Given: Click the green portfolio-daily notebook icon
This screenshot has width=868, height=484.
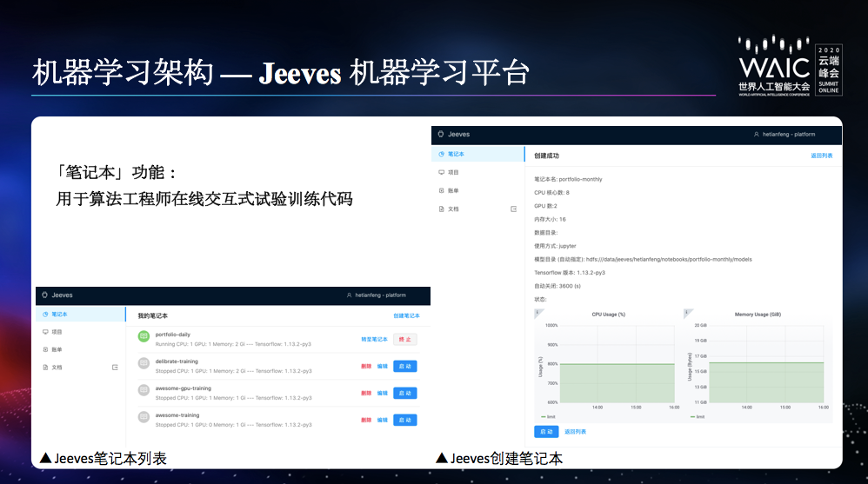Looking at the screenshot, I should 144,336.
